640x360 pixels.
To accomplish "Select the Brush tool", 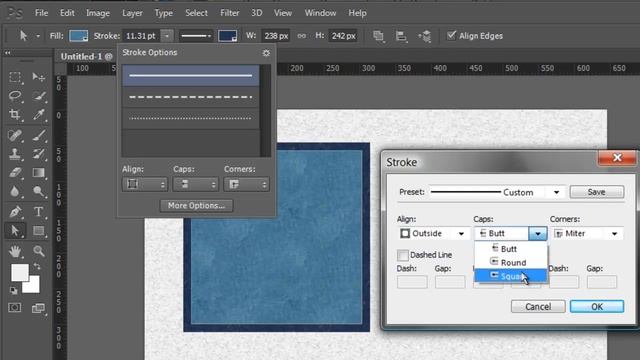I will click(x=39, y=135).
